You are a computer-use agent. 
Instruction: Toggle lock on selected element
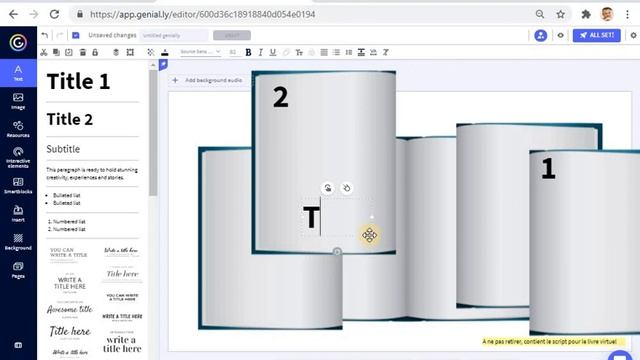point(95,52)
